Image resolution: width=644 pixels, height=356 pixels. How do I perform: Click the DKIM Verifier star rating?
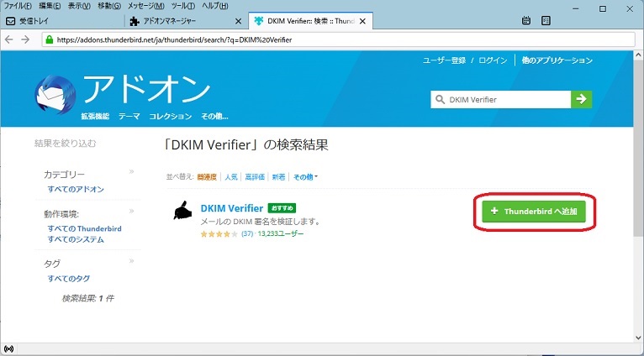tap(219, 233)
